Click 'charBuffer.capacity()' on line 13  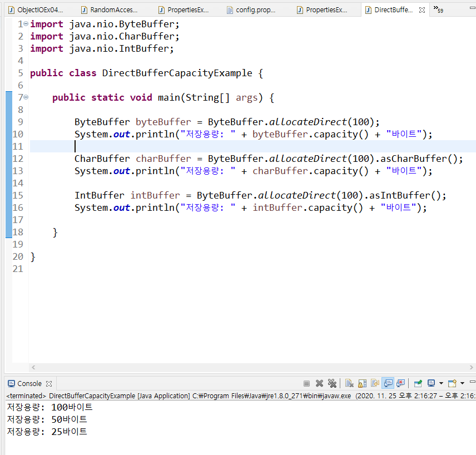point(310,171)
